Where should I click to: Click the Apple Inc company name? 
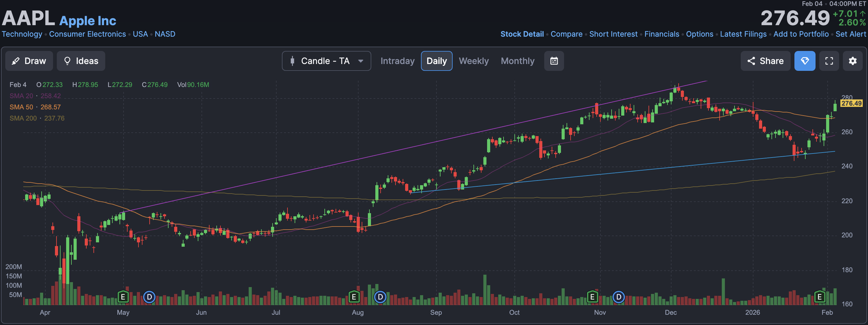tap(88, 21)
